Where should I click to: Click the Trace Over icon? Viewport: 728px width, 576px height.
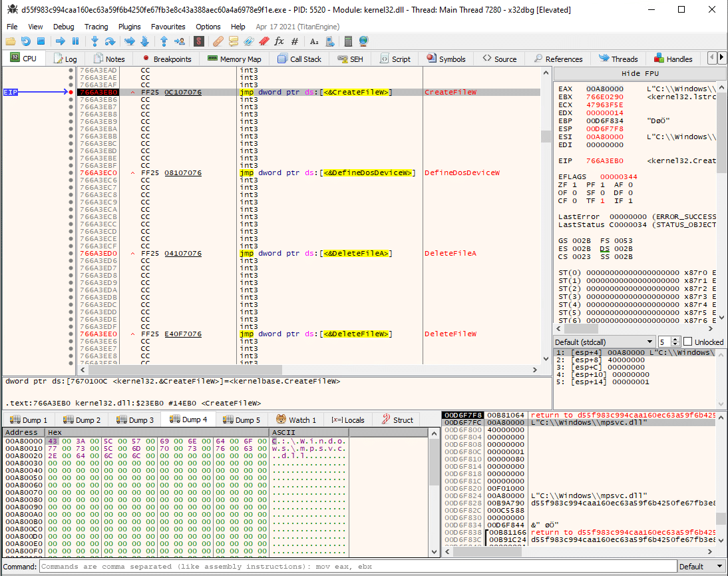[145, 41]
